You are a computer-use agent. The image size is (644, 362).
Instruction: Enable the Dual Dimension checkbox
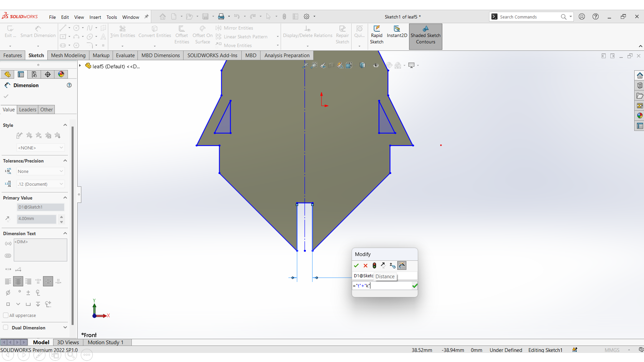(6, 327)
